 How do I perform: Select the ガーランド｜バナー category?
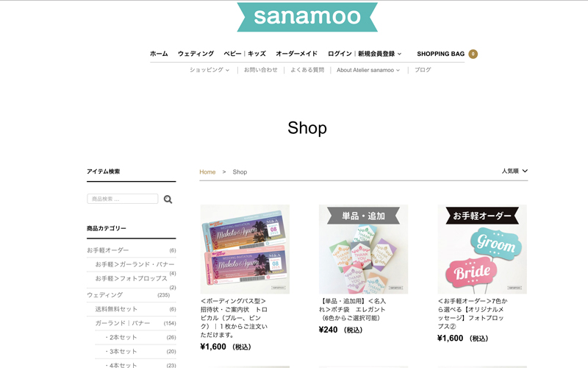click(x=122, y=323)
